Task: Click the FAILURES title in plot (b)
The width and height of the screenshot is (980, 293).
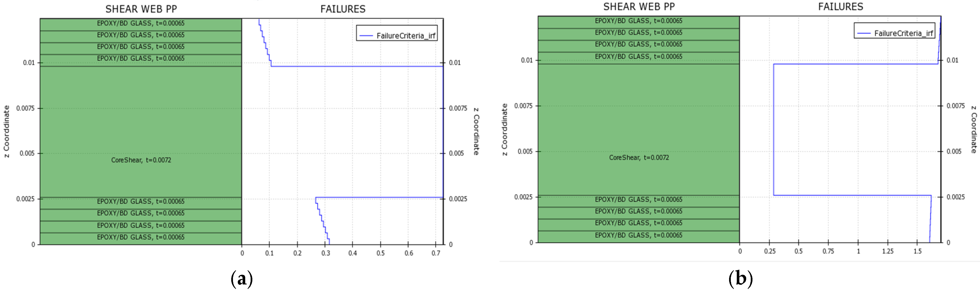Action: pyautogui.click(x=841, y=7)
